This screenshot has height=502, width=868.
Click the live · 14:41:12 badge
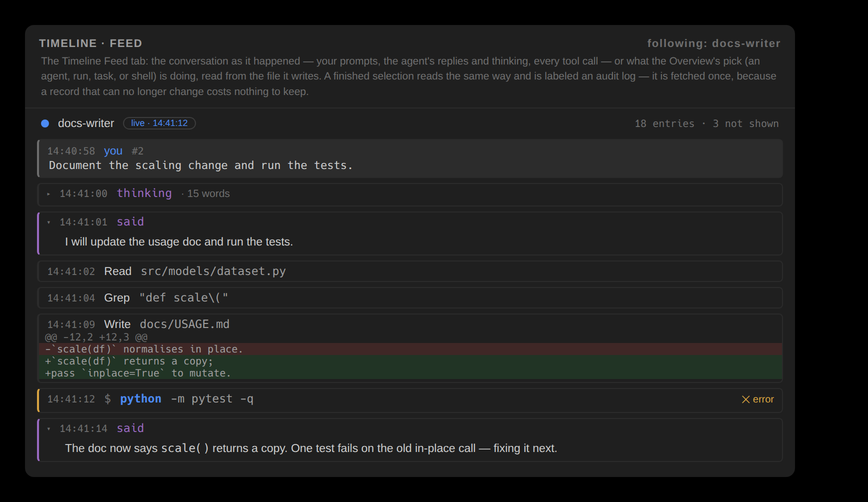[x=159, y=123]
